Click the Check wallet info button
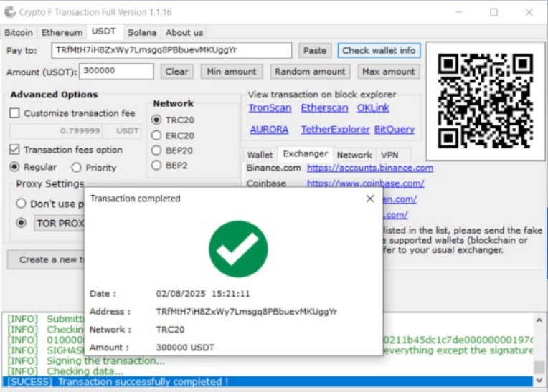The image size is (548, 392). 379,51
